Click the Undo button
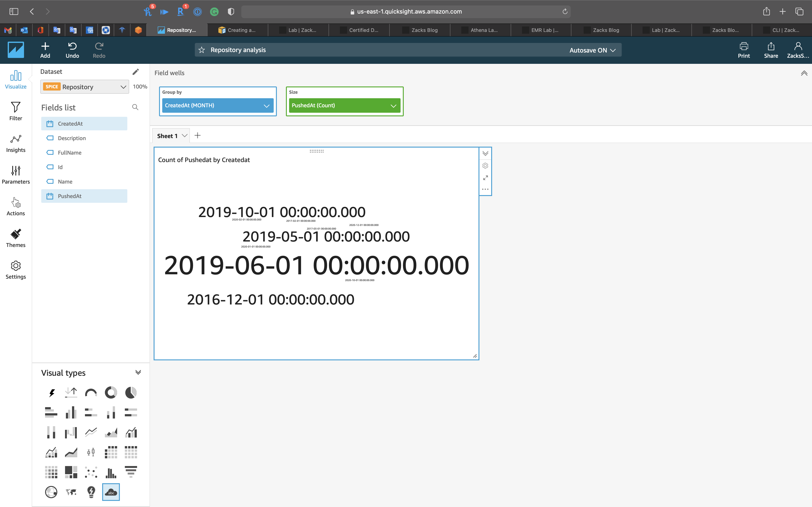The width and height of the screenshot is (812, 507). click(72, 50)
